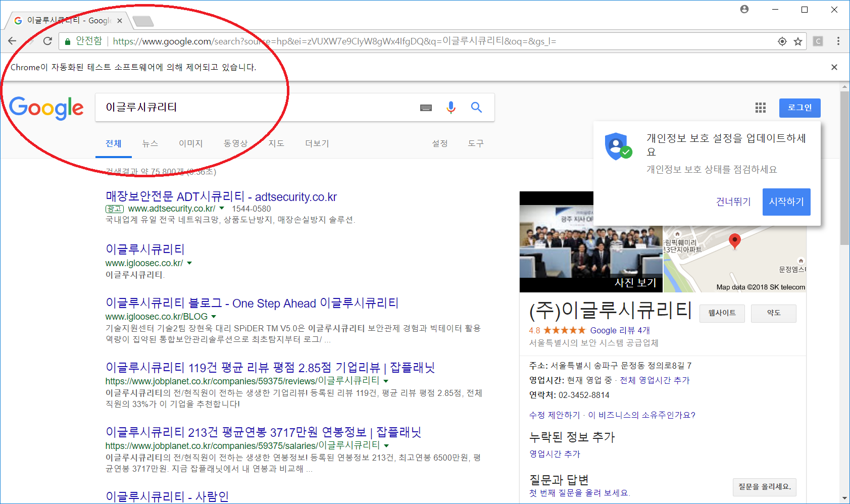The width and height of the screenshot is (850, 504).
Task: Click the scrollbar up arrow
Action: pyautogui.click(x=844, y=87)
